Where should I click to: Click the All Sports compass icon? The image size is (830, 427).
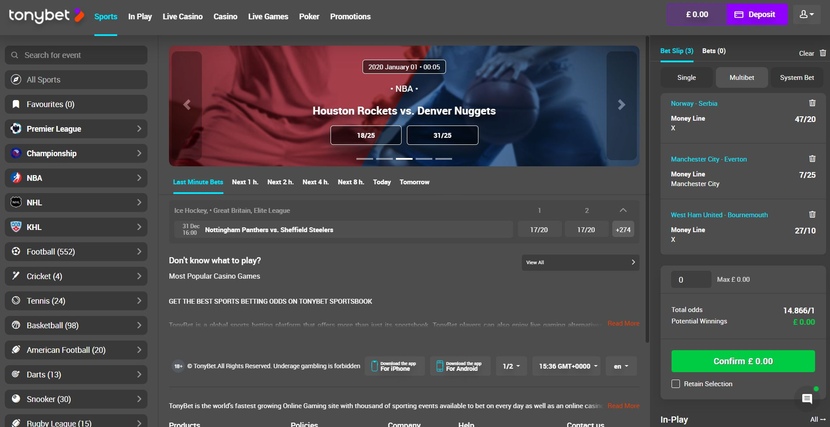pyautogui.click(x=16, y=80)
